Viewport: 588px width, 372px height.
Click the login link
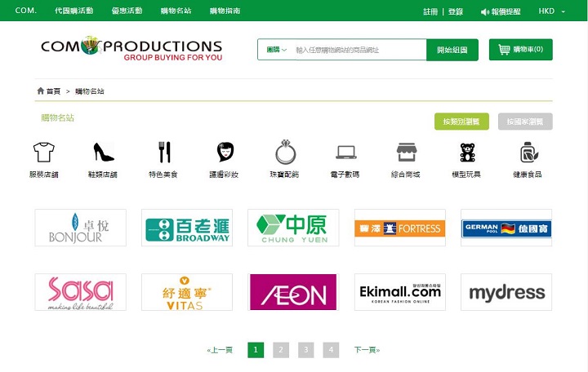tap(456, 11)
